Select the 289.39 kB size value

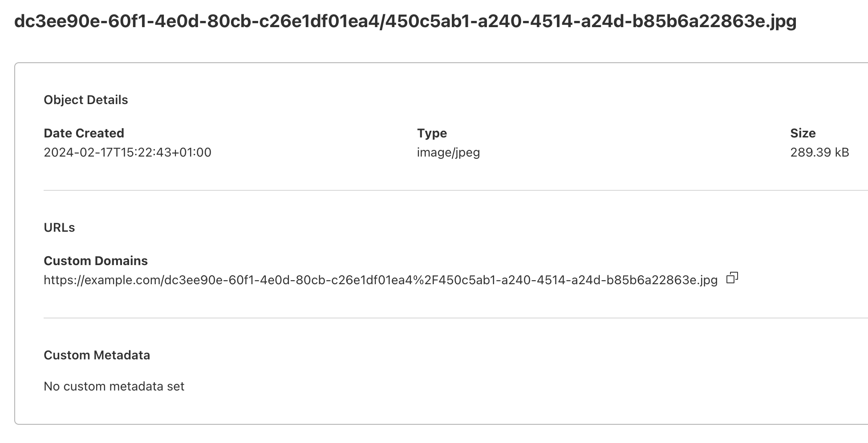tap(819, 153)
